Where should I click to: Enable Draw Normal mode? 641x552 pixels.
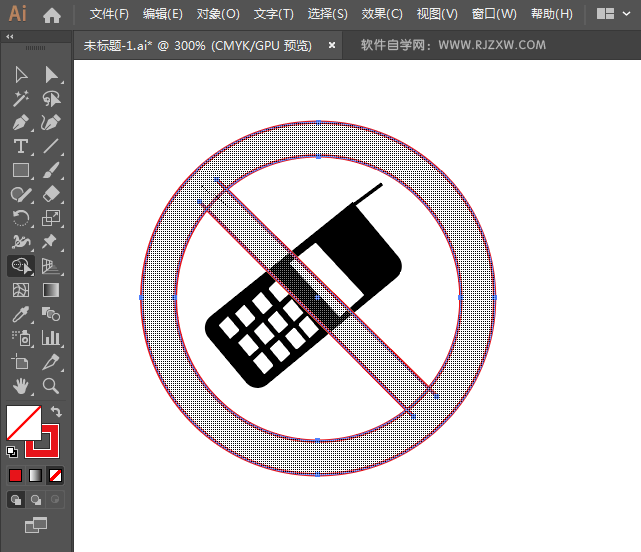[16, 500]
